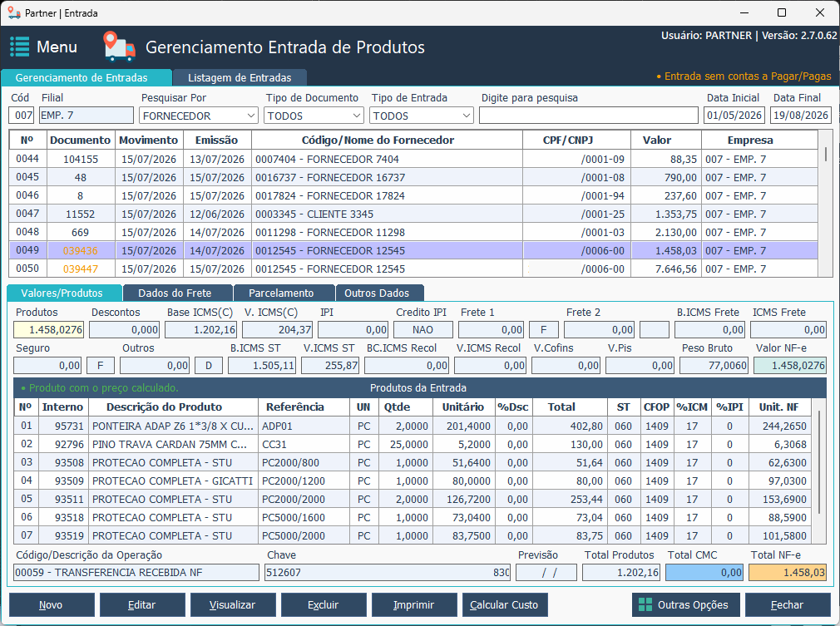This screenshot has height=626, width=840.
Task: Select entry row FORNECEDOR 11298
Action: 413,233
